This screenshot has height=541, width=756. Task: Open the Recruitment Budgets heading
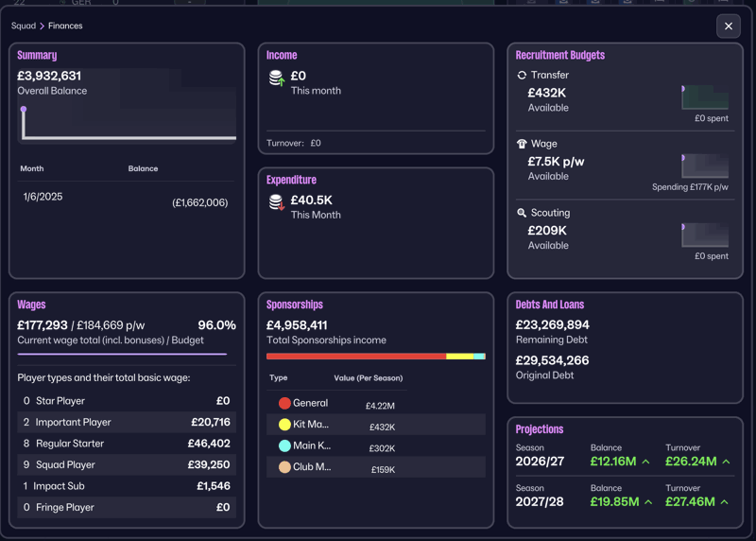pos(560,55)
